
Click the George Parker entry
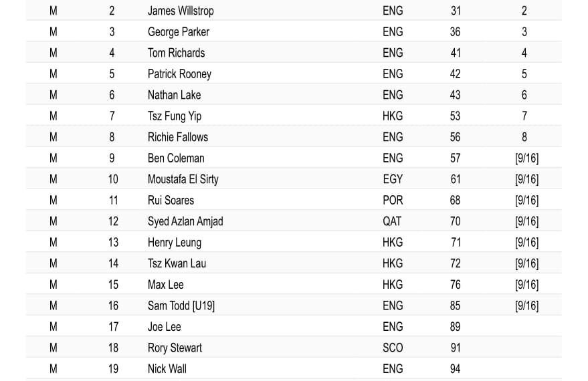point(179,32)
